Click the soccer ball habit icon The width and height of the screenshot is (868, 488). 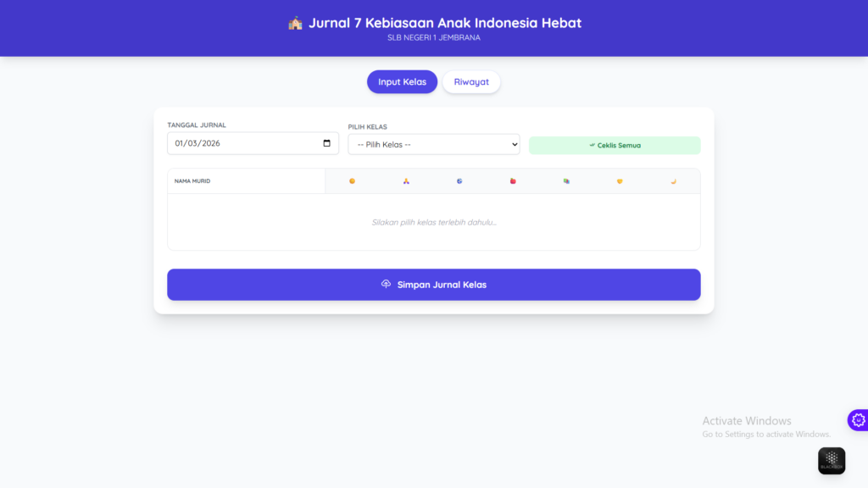pos(459,181)
